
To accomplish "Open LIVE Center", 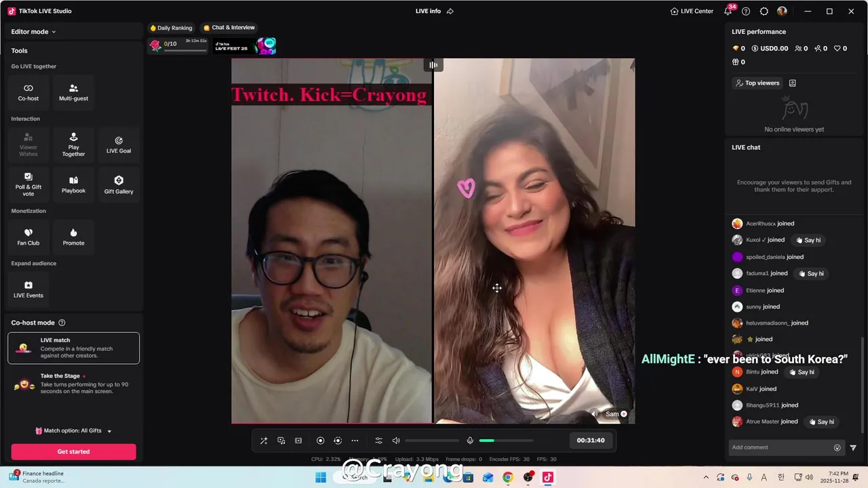I will pyautogui.click(x=692, y=11).
